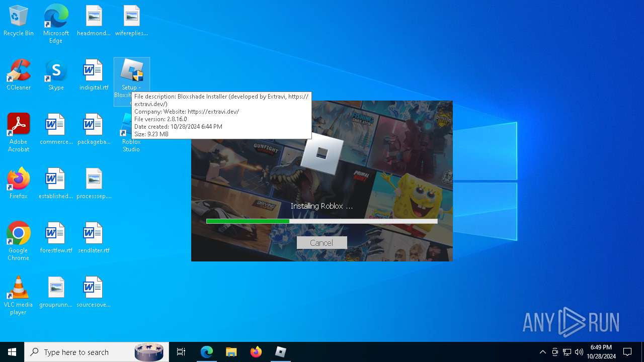Open Firefox from the taskbar
The height and width of the screenshot is (362, 644).
click(x=256, y=352)
